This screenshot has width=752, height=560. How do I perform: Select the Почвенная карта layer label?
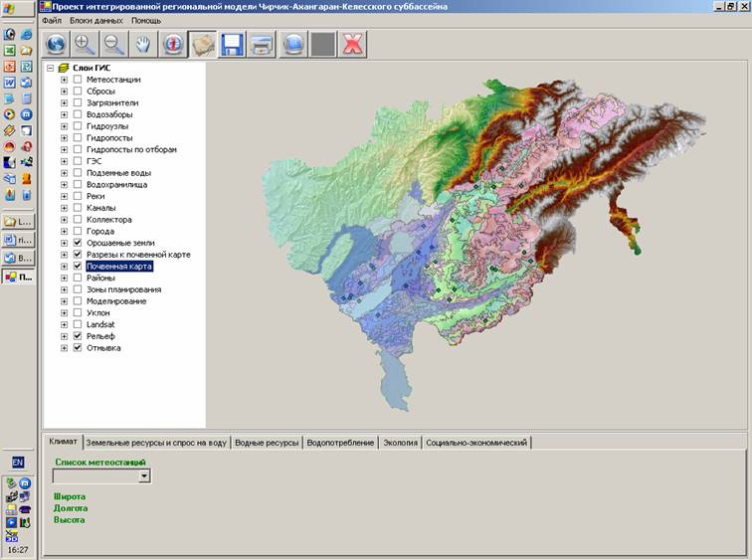tap(119, 267)
